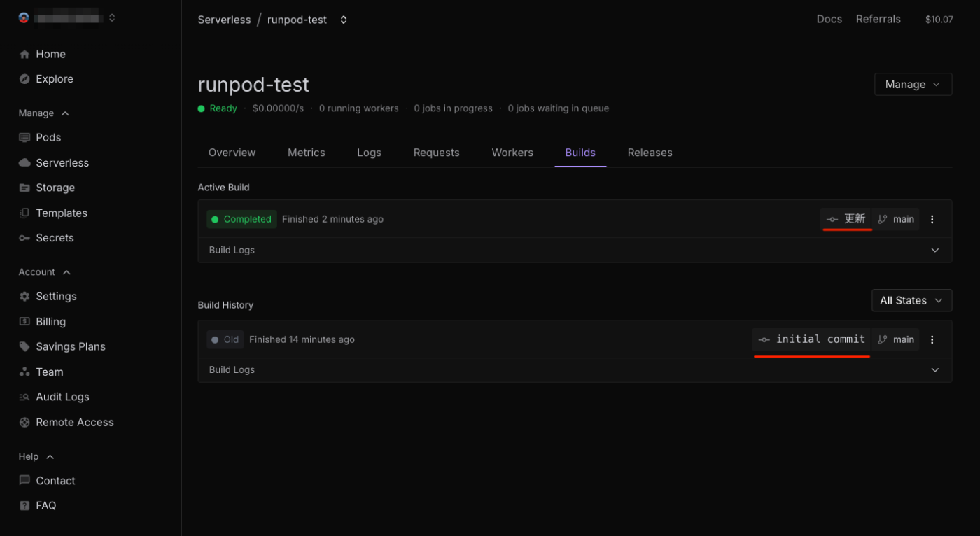Open Templates in the sidebar
980x536 pixels.
(x=62, y=213)
